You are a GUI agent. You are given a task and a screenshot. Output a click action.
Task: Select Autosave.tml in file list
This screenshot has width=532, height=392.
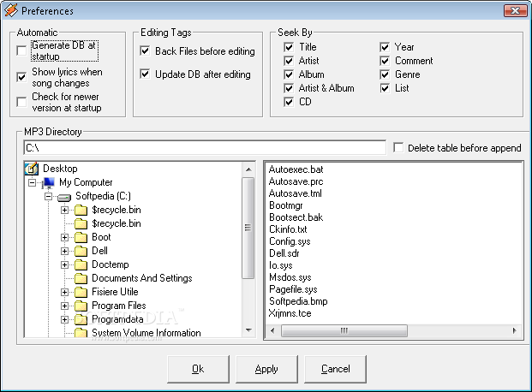point(296,193)
